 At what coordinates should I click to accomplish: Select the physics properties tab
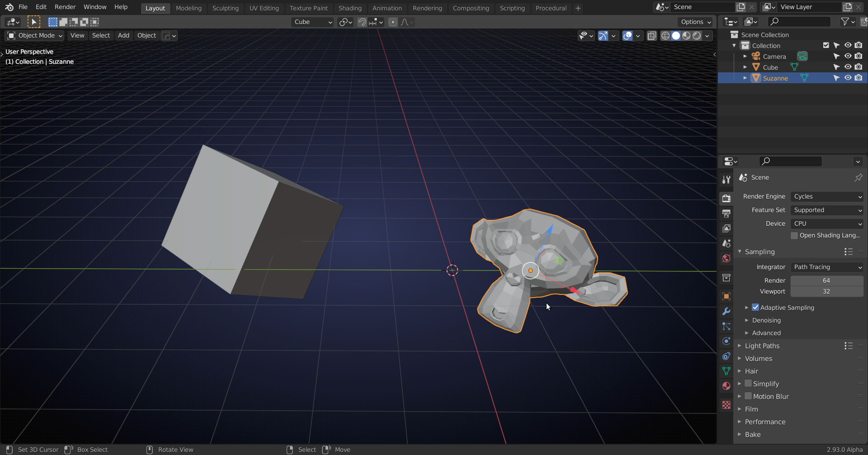pos(726,341)
